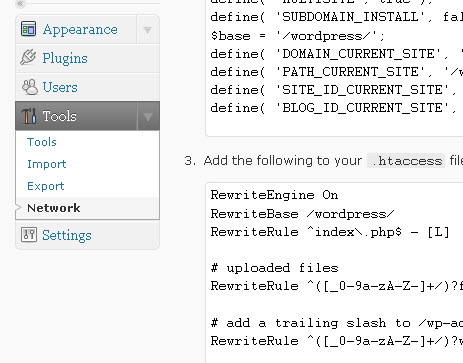Screen dimensions: 463x363
Task: Collapse the admin menu with the double-arrow icon
Action: point(20,3)
